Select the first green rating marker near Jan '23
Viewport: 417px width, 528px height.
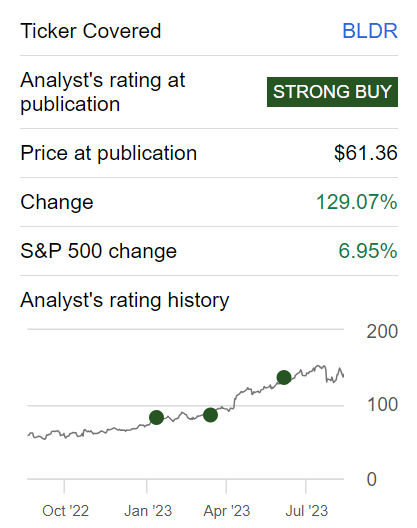point(156,418)
